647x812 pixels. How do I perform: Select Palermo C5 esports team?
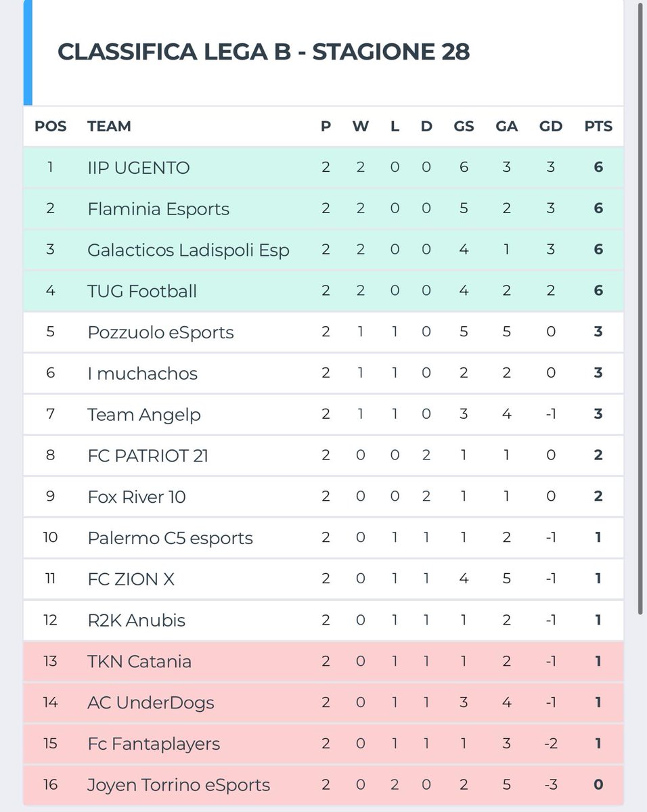[x=170, y=538]
